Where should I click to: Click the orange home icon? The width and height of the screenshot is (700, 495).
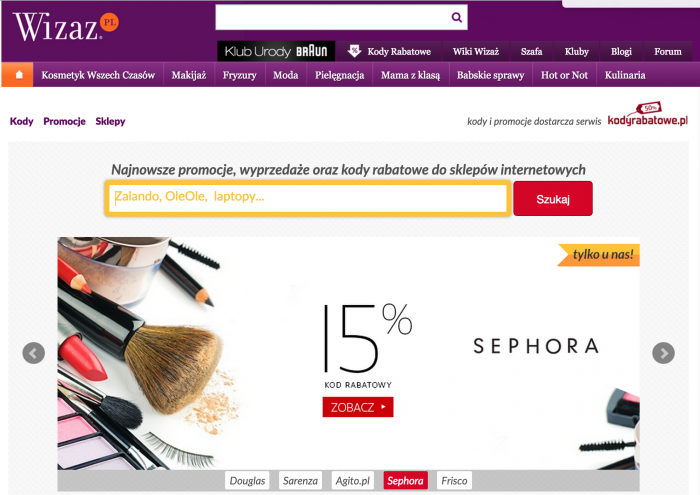(x=18, y=75)
